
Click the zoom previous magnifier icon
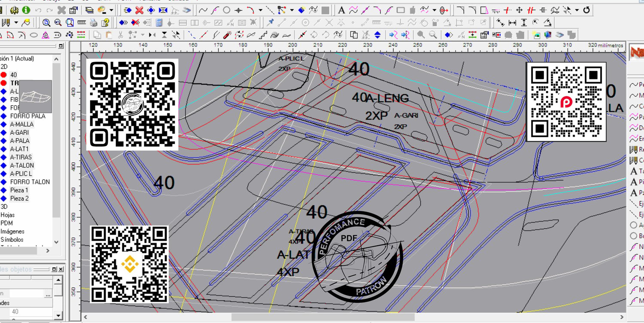click(58, 22)
